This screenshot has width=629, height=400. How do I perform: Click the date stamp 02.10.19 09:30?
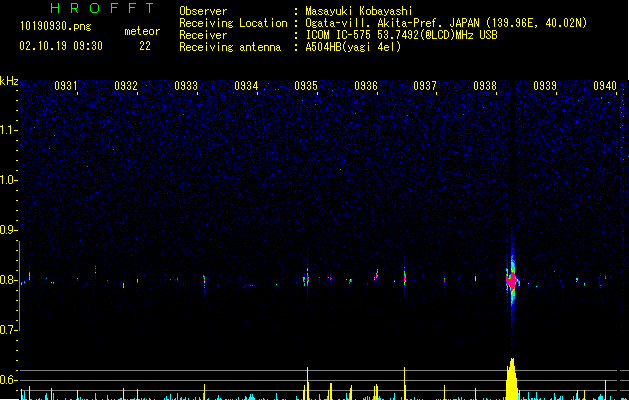point(61,46)
